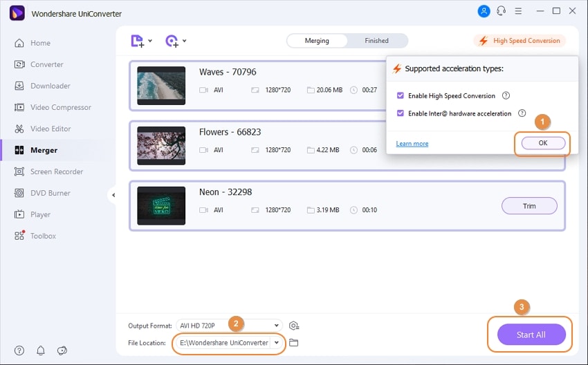The image size is (588, 365).
Task: Click the Video Compressor sidebar icon
Action: point(19,107)
